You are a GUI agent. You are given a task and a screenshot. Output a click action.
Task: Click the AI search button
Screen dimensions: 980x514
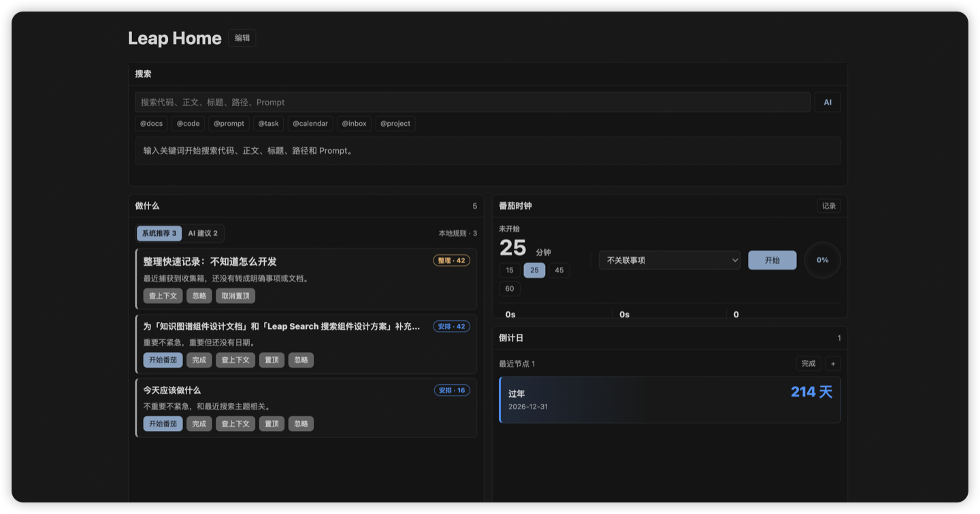[x=828, y=102]
